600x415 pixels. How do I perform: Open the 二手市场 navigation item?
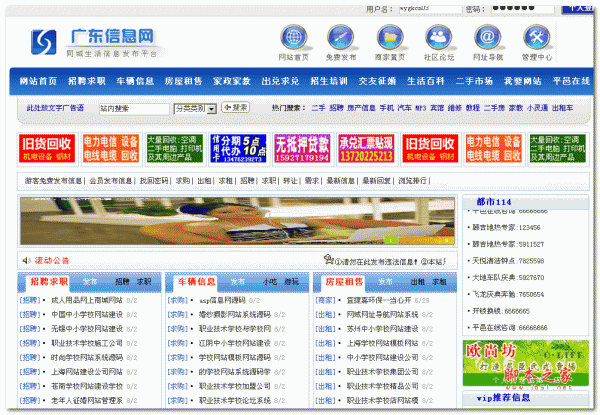point(474,81)
